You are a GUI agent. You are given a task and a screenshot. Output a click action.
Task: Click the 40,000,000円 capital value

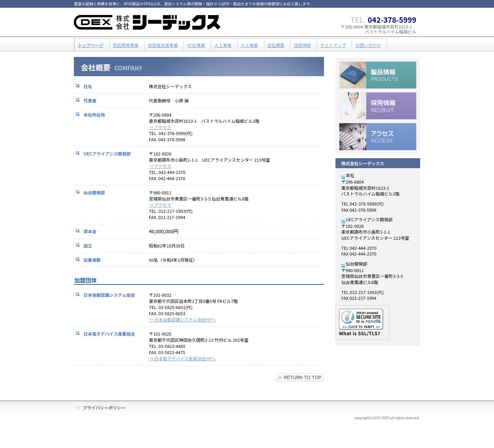click(164, 232)
